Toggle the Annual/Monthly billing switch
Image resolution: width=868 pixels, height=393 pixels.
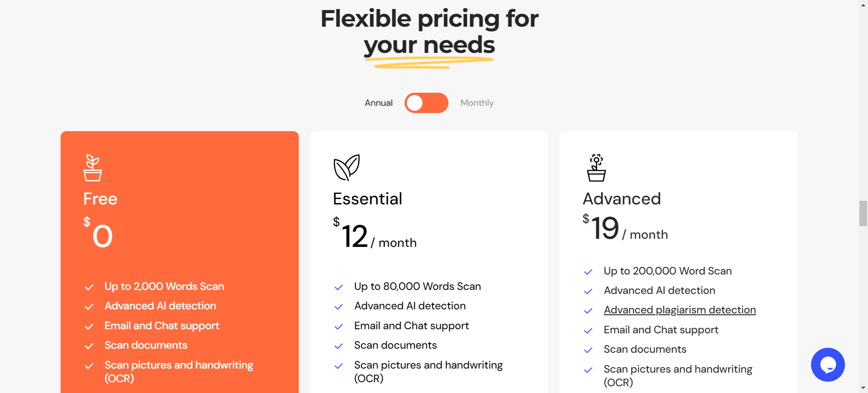pyautogui.click(x=426, y=103)
